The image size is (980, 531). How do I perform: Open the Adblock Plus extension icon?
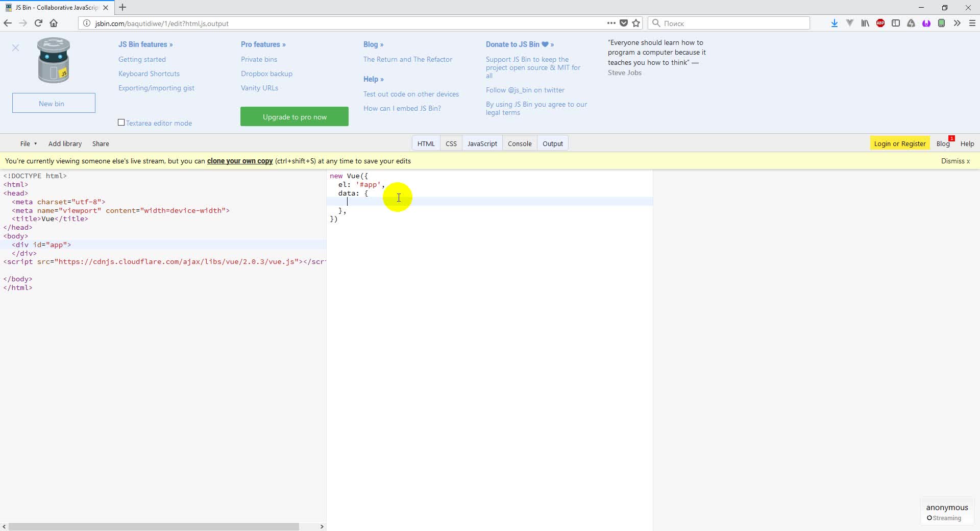(880, 23)
